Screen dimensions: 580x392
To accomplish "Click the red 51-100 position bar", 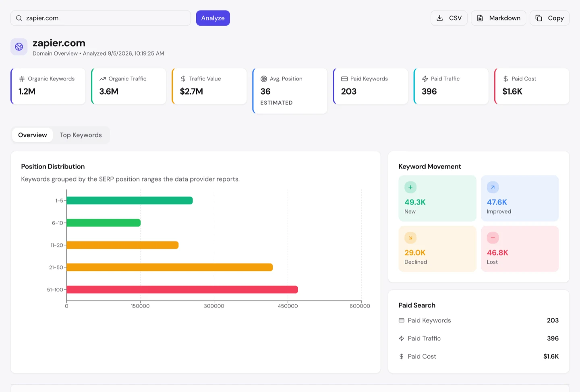I will click(x=182, y=289).
